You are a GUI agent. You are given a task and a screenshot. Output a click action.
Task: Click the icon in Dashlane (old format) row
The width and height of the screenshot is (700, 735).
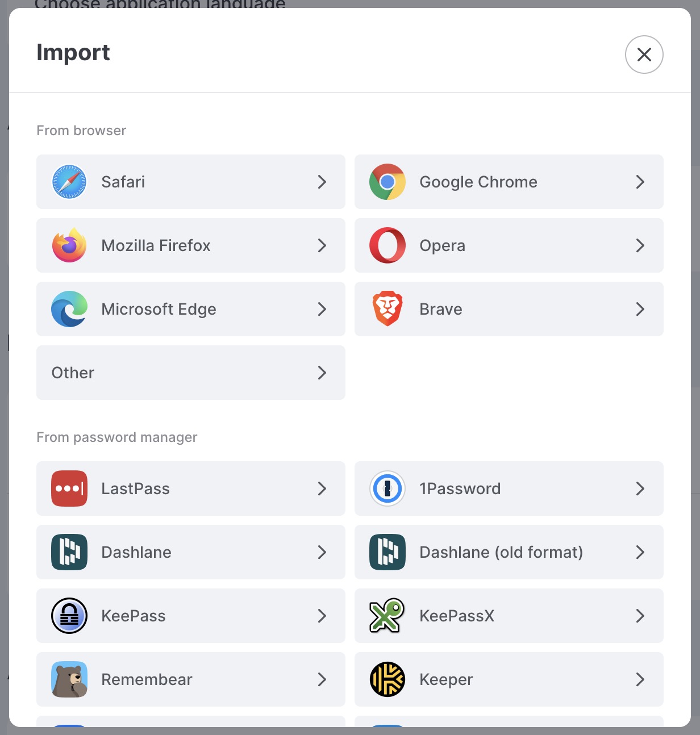click(388, 552)
